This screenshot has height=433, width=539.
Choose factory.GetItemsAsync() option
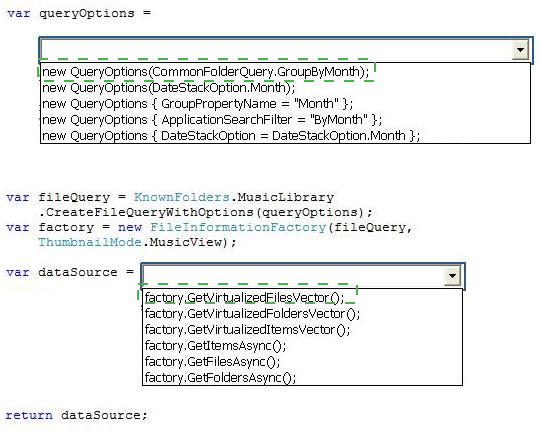click(x=215, y=345)
